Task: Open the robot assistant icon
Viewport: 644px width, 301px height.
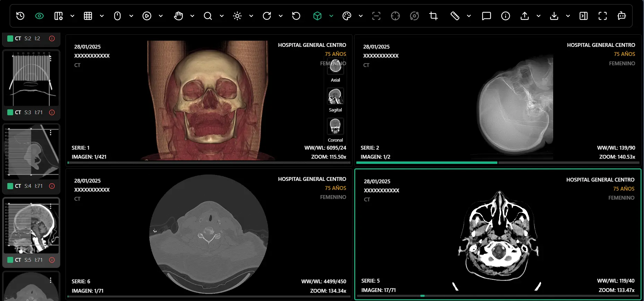Action: coord(621,16)
